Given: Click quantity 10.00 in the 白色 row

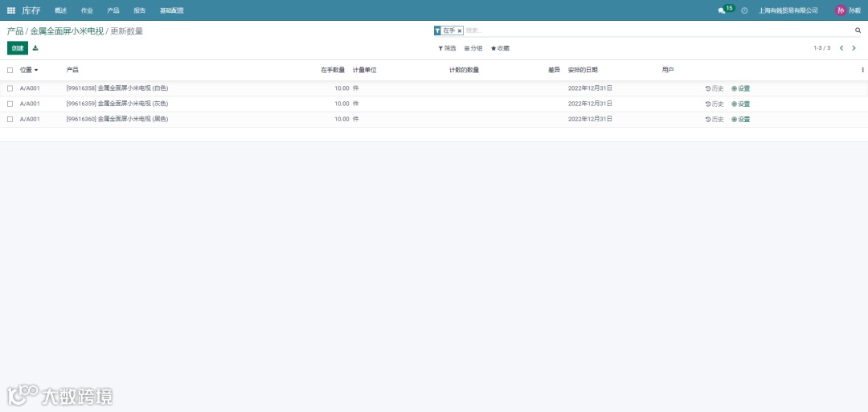Looking at the screenshot, I should pyautogui.click(x=342, y=88).
